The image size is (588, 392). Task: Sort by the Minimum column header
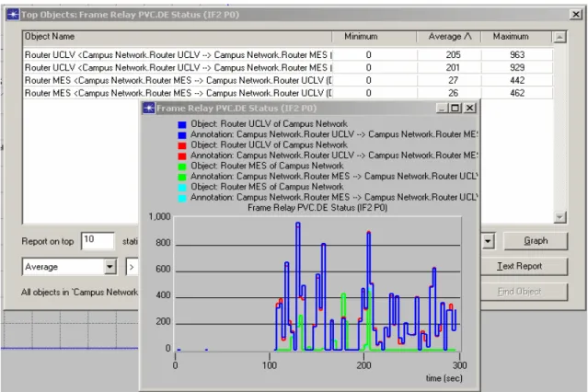click(374, 37)
